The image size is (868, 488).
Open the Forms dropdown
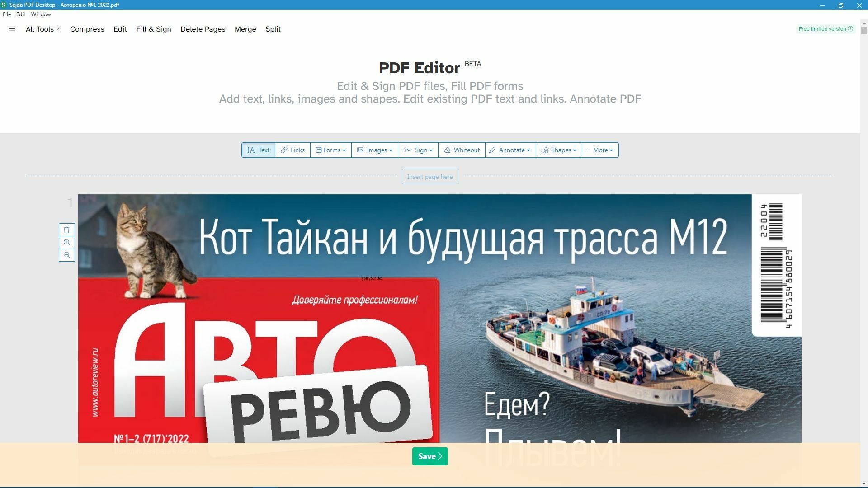click(x=331, y=150)
